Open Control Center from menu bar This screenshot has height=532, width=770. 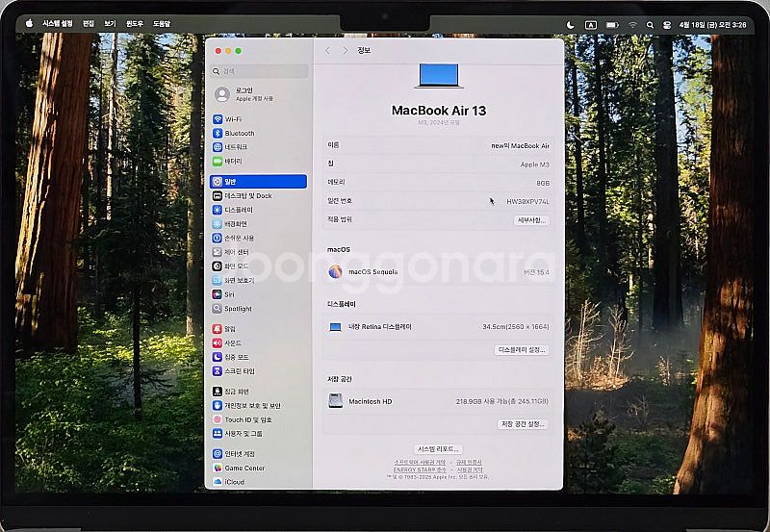tap(667, 25)
